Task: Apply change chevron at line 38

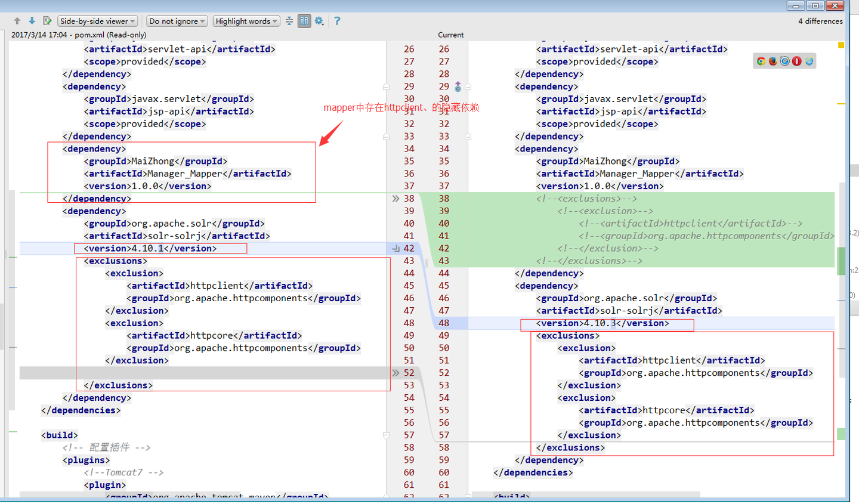Action: (395, 198)
